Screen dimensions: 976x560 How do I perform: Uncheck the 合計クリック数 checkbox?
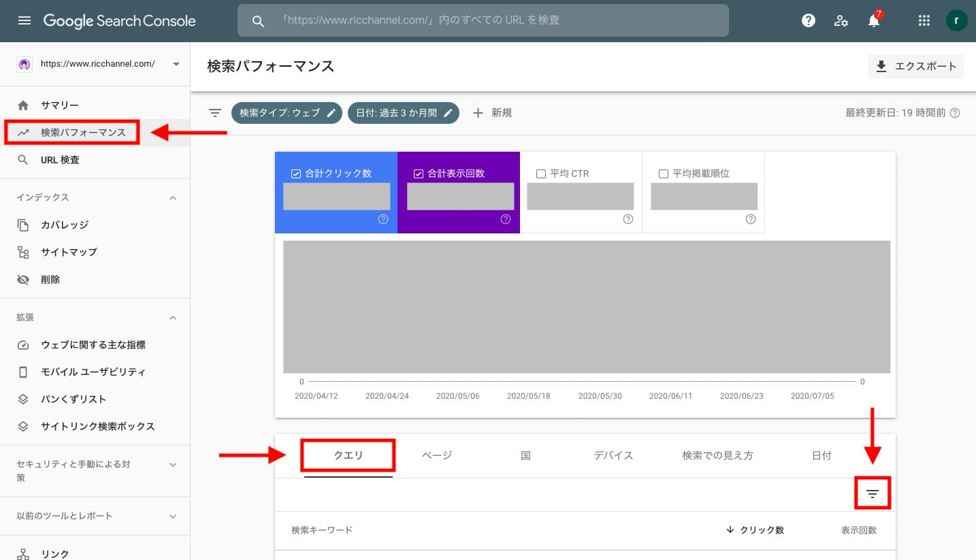coord(295,174)
